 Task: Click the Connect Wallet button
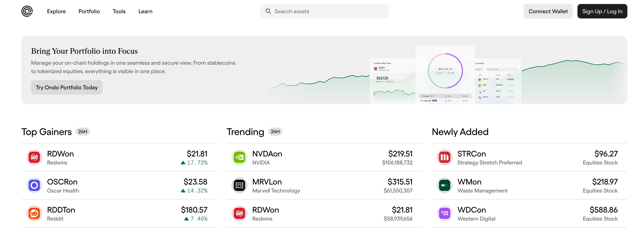tap(548, 11)
